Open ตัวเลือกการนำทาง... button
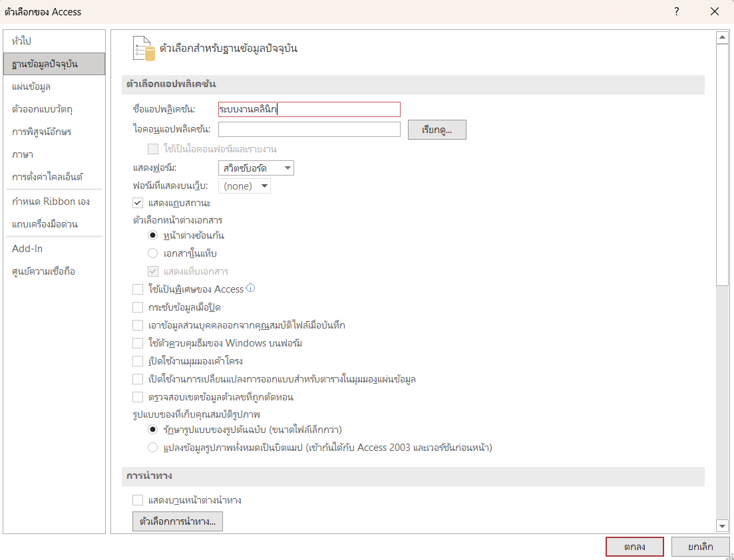This screenshot has height=560, width=734. pyautogui.click(x=177, y=522)
